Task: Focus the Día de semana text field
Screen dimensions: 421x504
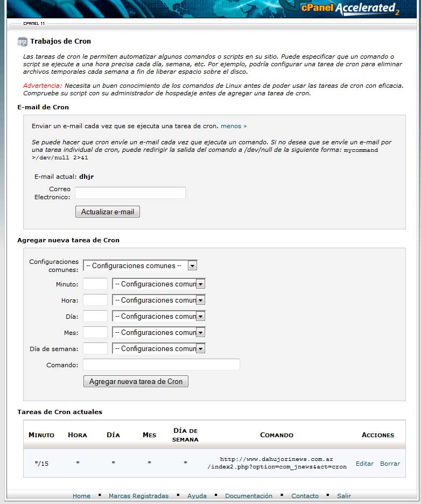Action: (95, 348)
